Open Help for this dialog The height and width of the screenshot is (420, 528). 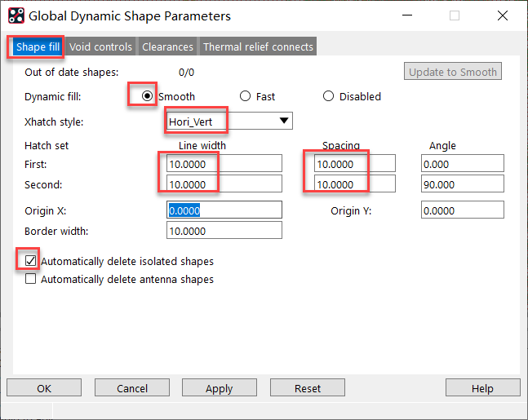482,388
